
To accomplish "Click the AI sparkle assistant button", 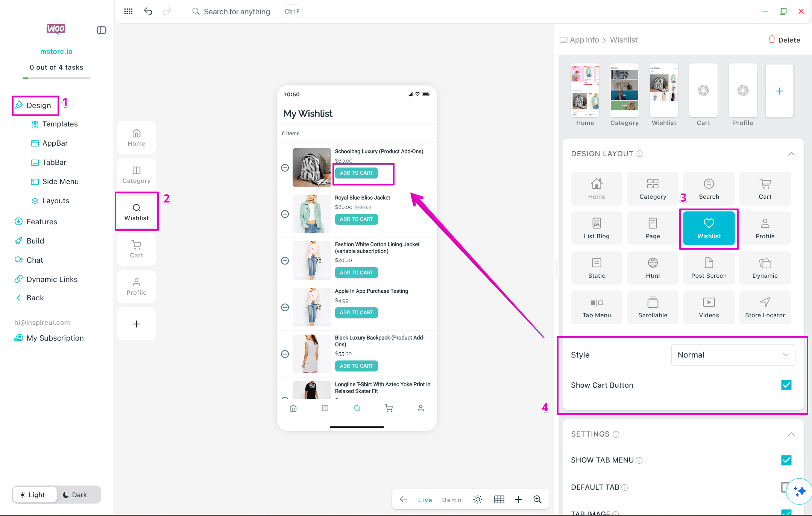I will pyautogui.click(x=799, y=491).
